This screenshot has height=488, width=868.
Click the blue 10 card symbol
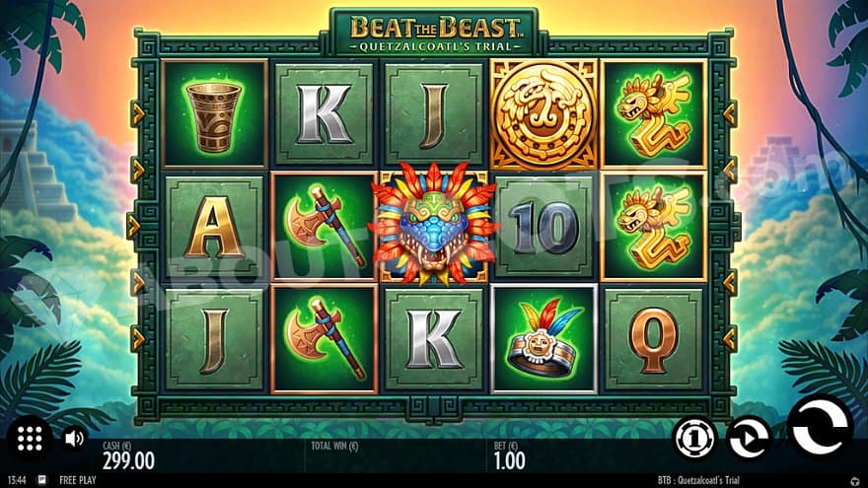[x=544, y=227]
